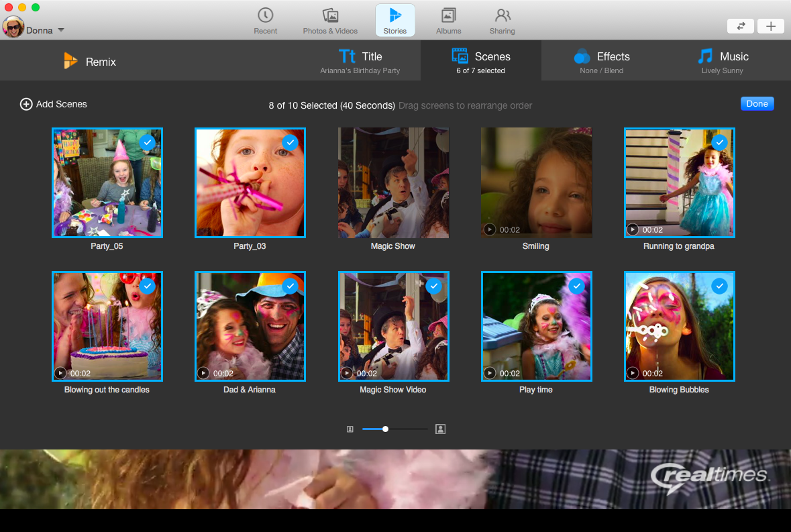Open the Albums icon
The height and width of the screenshot is (532, 791).
(448, 20)
